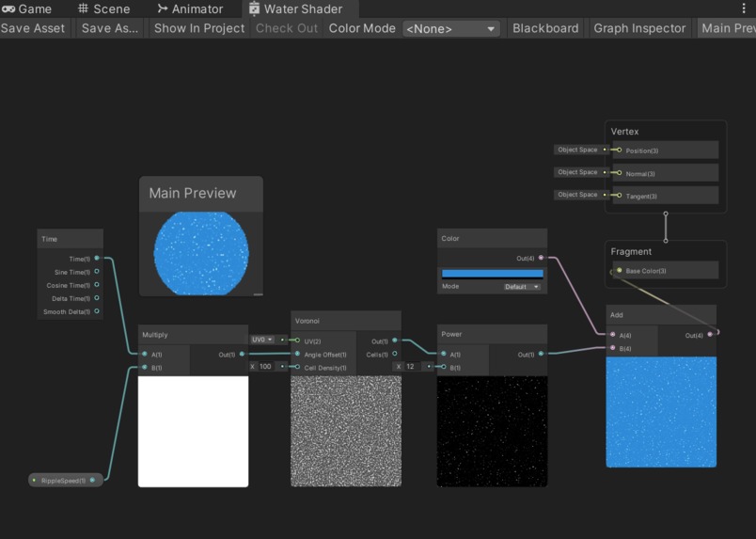Click Voronoi Angle Offset(1) input port
Viewport: 756px width, 539px height.
click(x=297, y=355)
